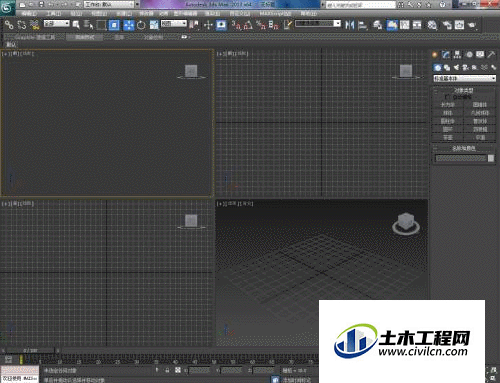Open the reference coordinate system dropdown
Viewport: 500px width, 383px height.
coord(174,23)
